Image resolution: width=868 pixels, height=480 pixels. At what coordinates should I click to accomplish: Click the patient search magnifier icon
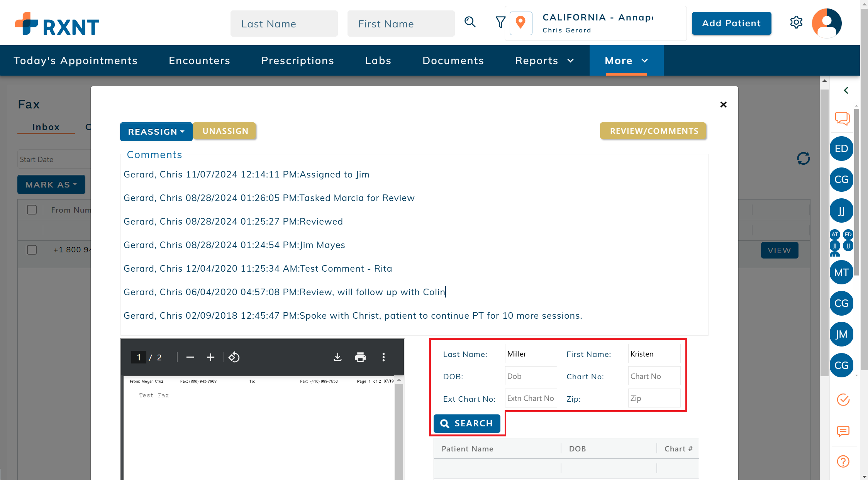[470, 22]
